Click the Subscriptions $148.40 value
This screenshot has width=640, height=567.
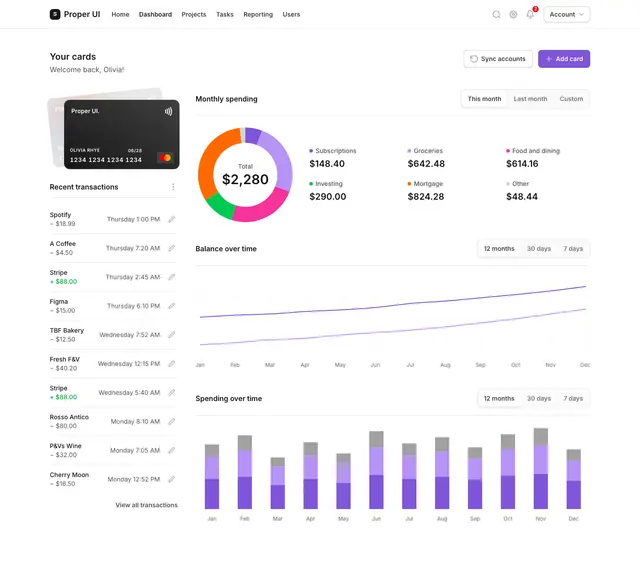point(327,164)
